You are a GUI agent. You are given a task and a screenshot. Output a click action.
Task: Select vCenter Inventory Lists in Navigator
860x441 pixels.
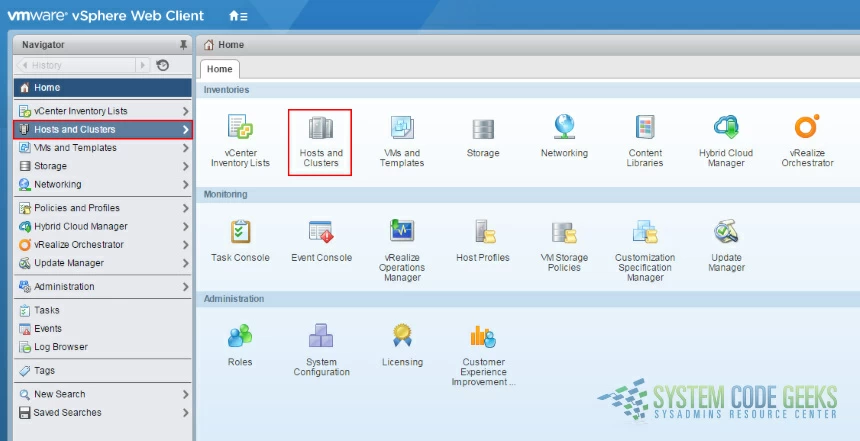pyautogui.click(x=103, y=111)
